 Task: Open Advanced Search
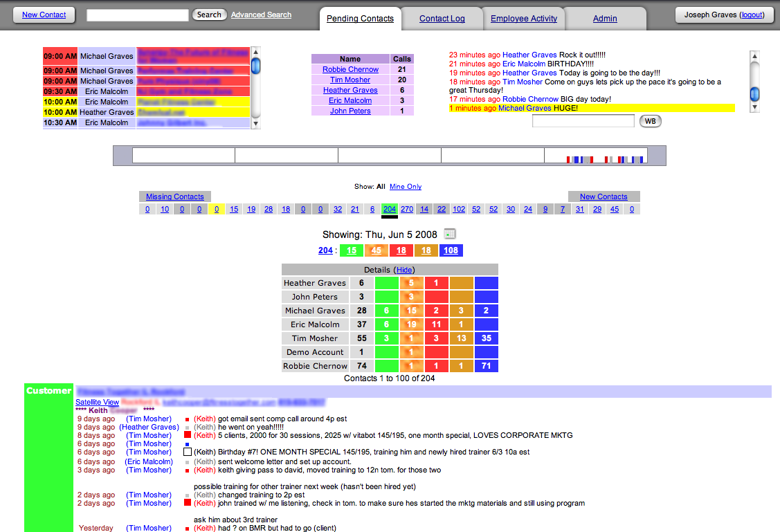[261, 15]
